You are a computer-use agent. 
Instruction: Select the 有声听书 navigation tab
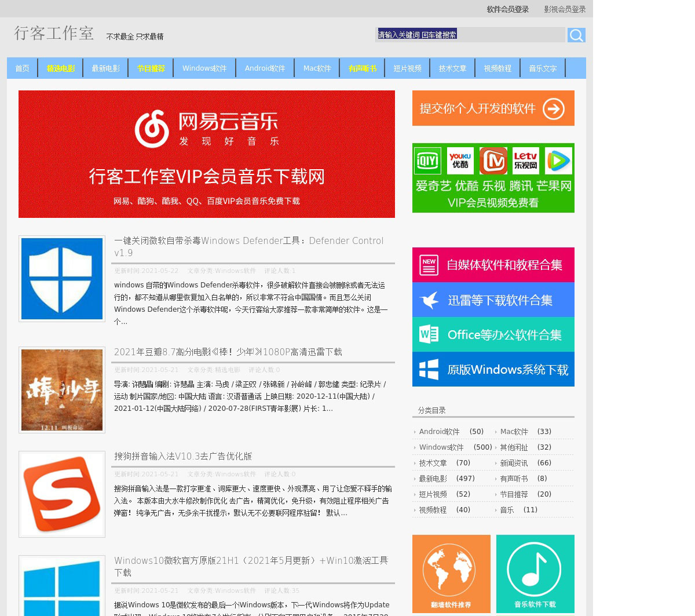(x=363, y=68)
